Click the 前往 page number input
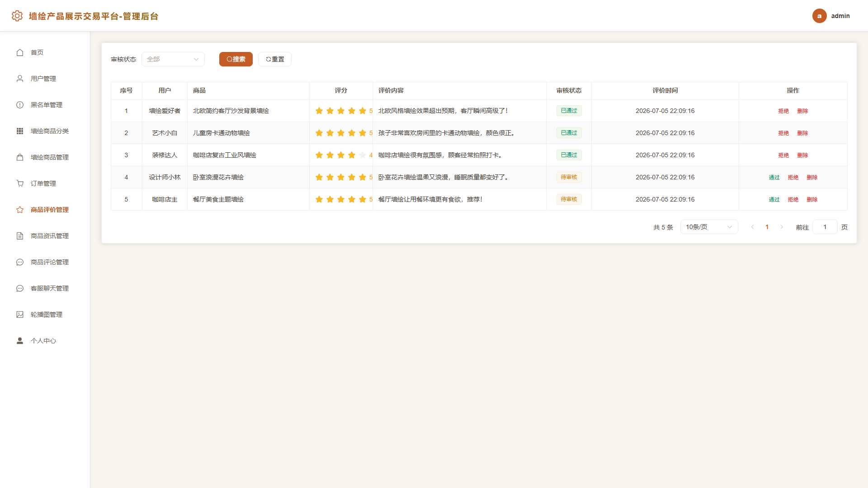The width and height of the screenshot is (868, 488). [825, 227]
